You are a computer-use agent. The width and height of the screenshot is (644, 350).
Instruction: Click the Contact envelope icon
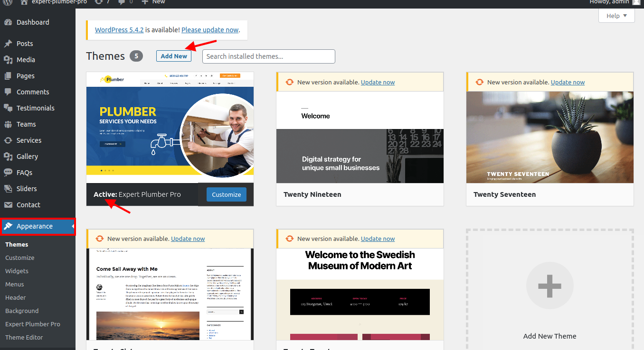click(8, 205)
